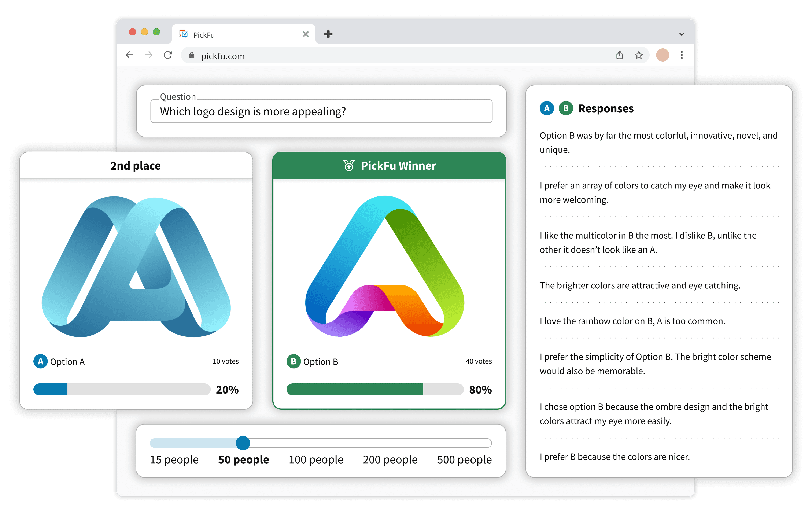Click the green maximize window button
The height and width of the screenshot is (516, 812).
156,32
